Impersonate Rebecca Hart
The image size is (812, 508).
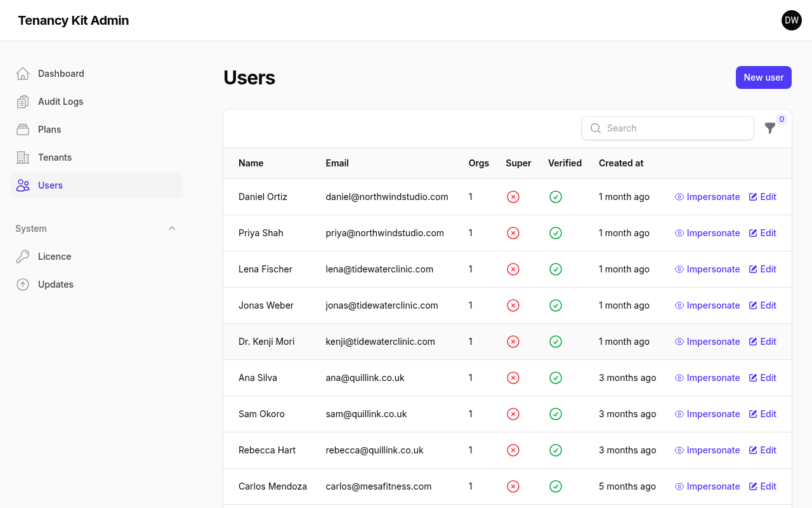(707, 450)
